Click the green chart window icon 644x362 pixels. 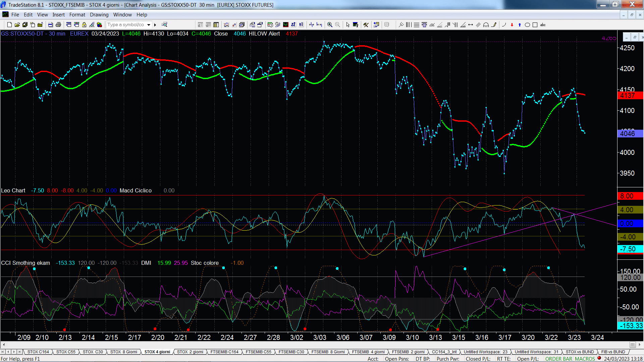click(286, 25)
